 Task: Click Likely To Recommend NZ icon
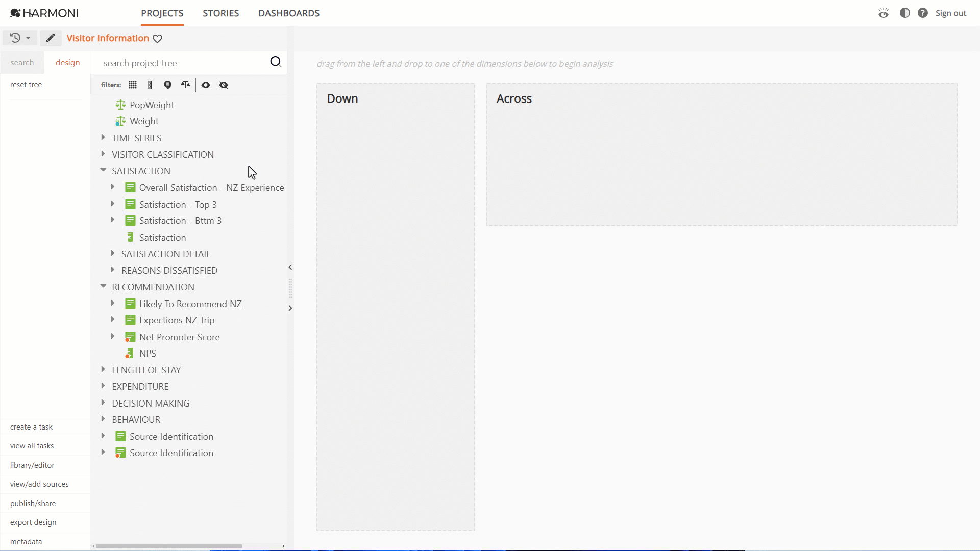point(131,304)
